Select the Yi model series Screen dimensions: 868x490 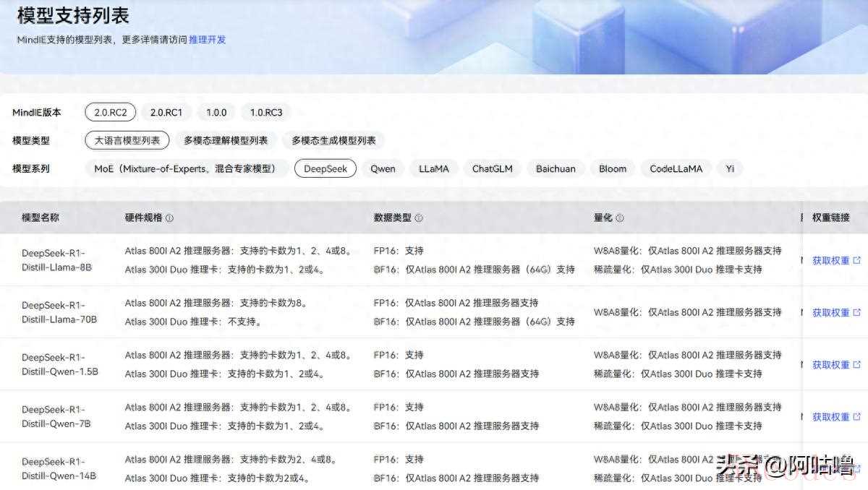(730, 168)
